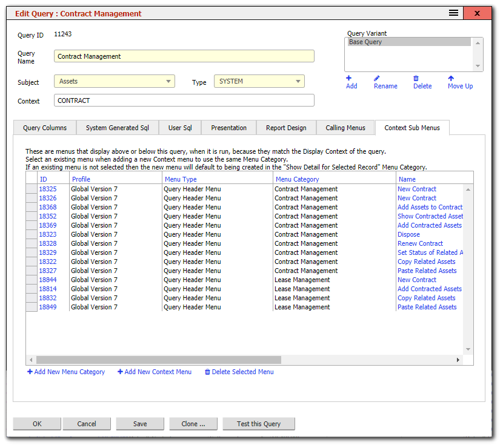
Task: Open the hamburger menu in the title bar
Action: pyautogui.click(x=453, y=13)
